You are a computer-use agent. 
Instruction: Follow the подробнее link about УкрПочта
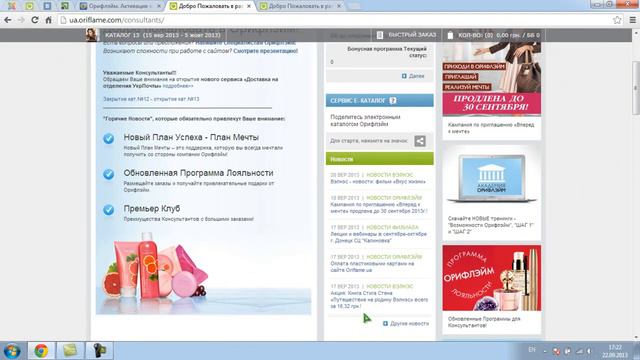pos(178,86)
